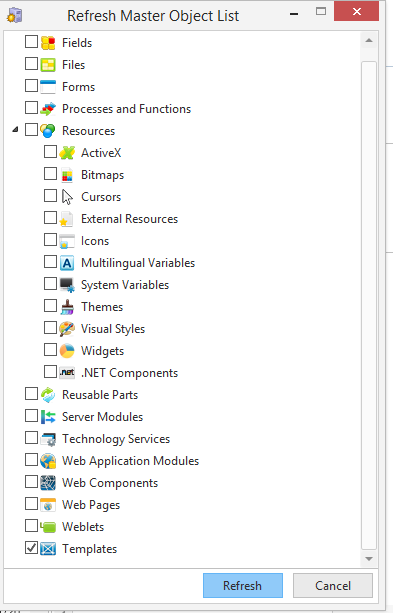The image size is (393, 613).
Task: Check the Fields checkbox
Action: 31,41
